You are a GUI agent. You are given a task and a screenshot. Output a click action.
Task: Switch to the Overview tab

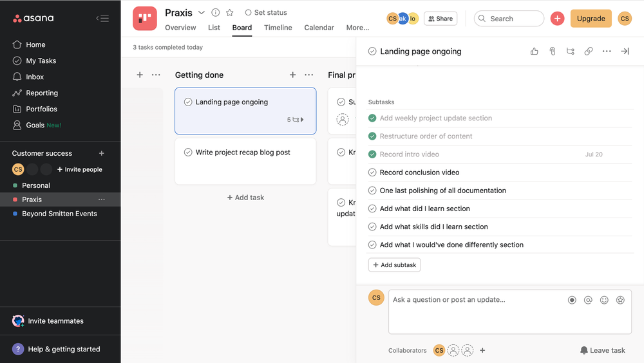pyautogui.click(x=180, y=28)
